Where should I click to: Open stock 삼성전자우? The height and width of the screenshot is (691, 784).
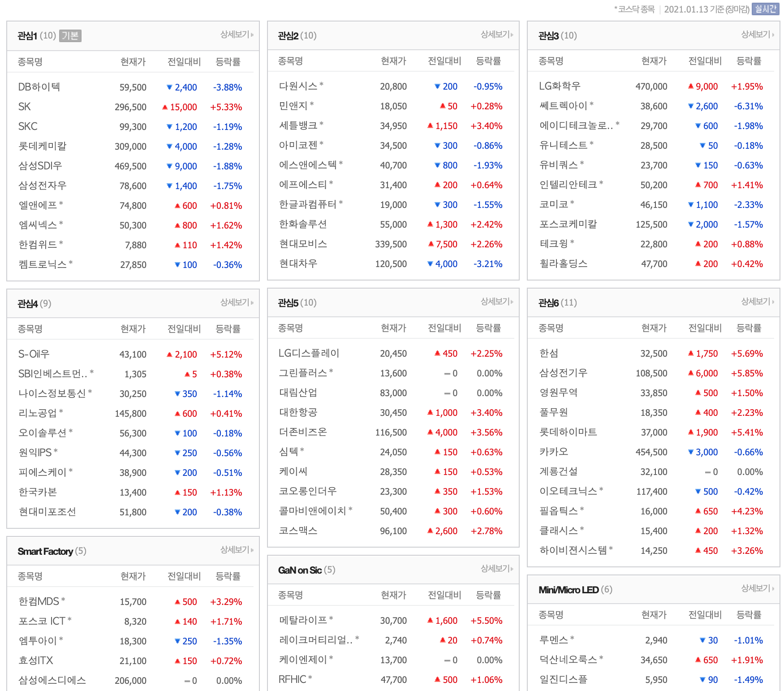(x=42, y=186)
